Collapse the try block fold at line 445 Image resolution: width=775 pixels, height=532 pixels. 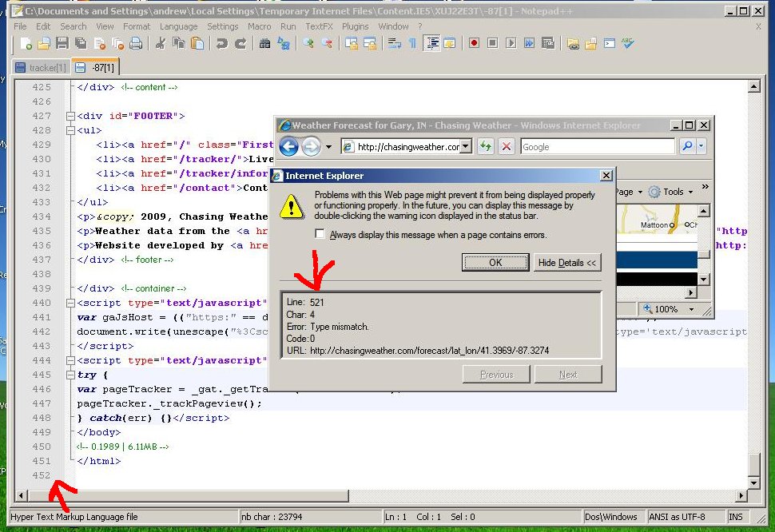(70, 375)
